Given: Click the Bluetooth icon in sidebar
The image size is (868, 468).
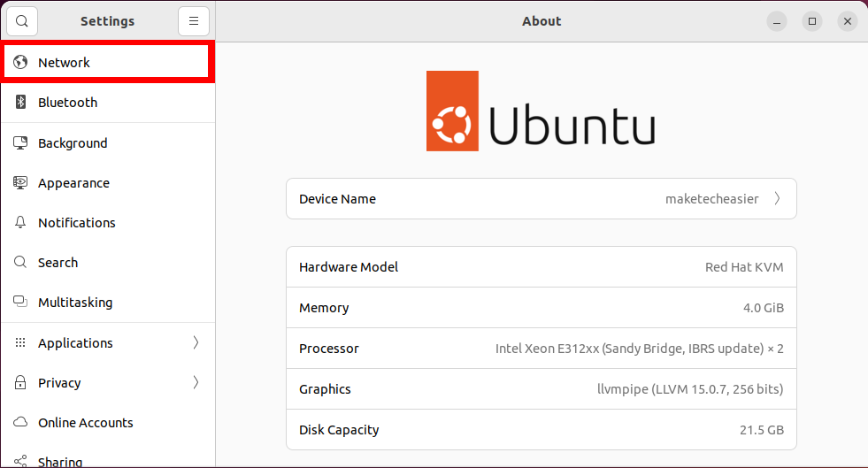Looking at the screenshot, I should (x=20, y=102).
